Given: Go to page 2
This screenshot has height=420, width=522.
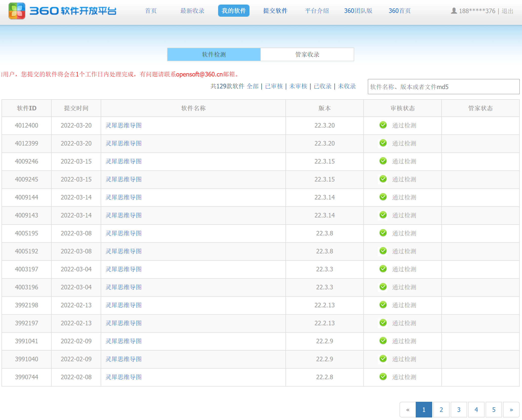Looking at the screenshot, I should (x=441, y=410).
